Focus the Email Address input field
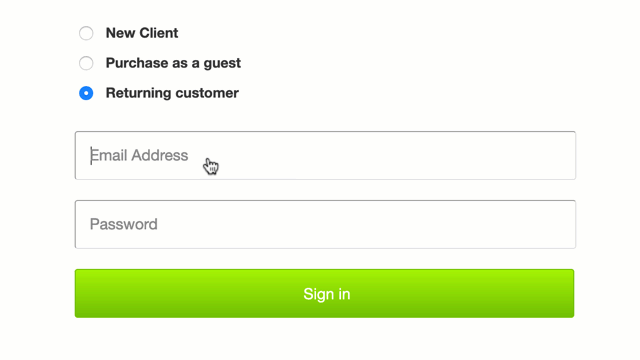 [325, 156]
